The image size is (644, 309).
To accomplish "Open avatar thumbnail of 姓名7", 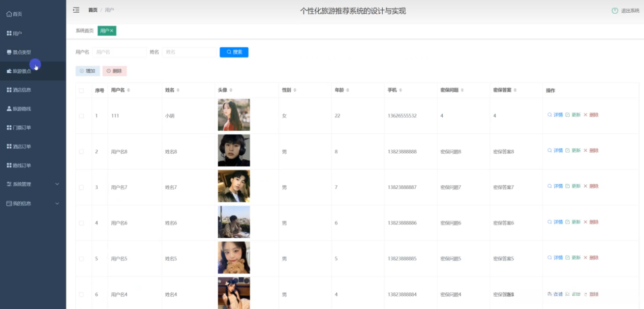I will point(234,186).
